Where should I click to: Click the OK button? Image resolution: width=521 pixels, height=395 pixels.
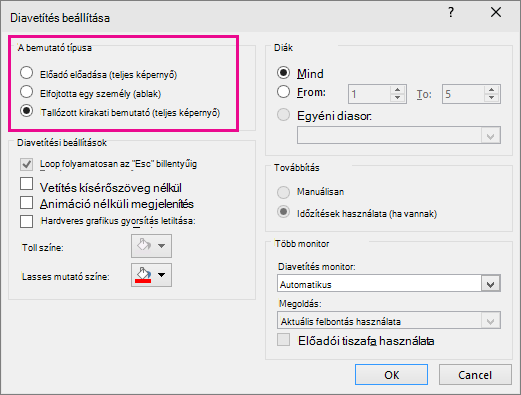point(391,375)
